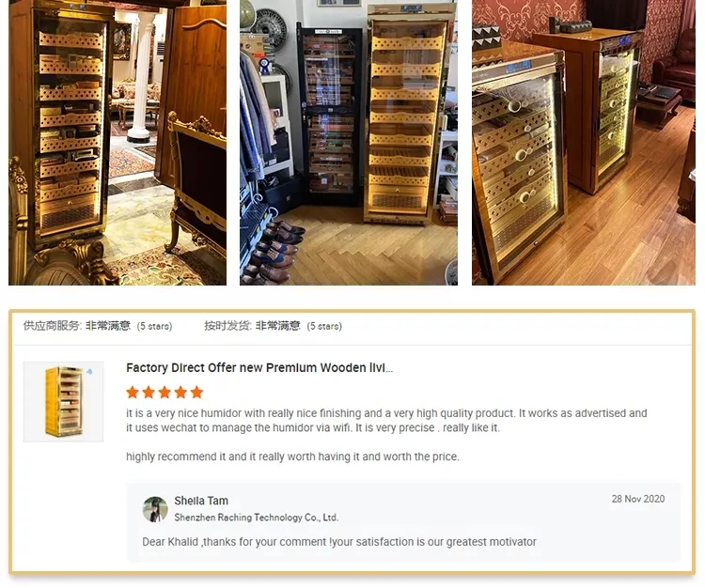Click the second orange rating star
Image resolution: width=705 pixels, height=588 pixels.
point(149,392)
